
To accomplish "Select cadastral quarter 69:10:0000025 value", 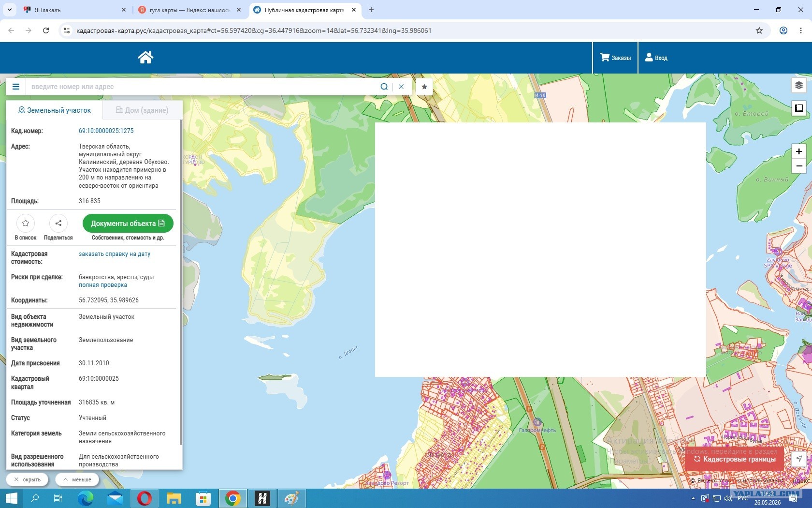I will [99, 378].
